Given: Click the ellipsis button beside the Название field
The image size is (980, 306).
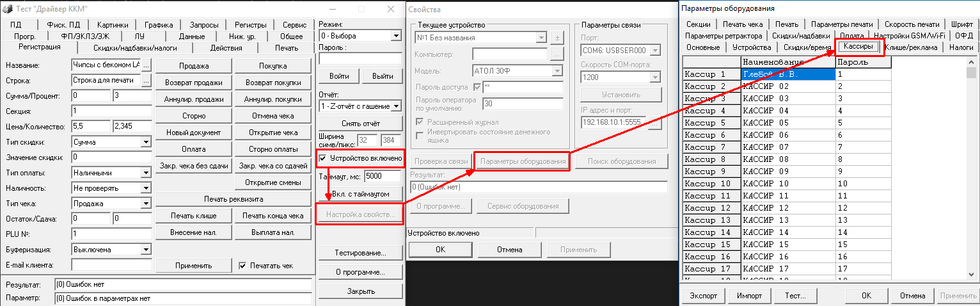Looking at the screenshot, I should pyautogui.click(x=146, y=65).
